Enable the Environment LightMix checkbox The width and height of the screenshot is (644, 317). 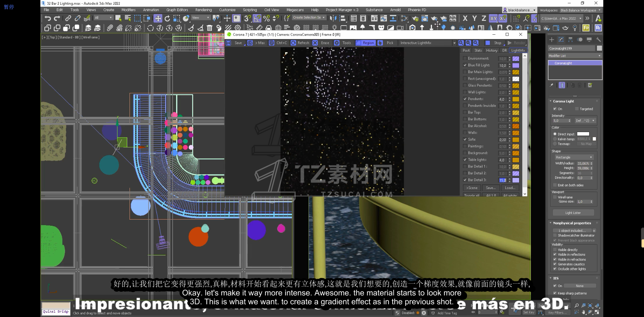pyautogui.click(x=465, y=58)
